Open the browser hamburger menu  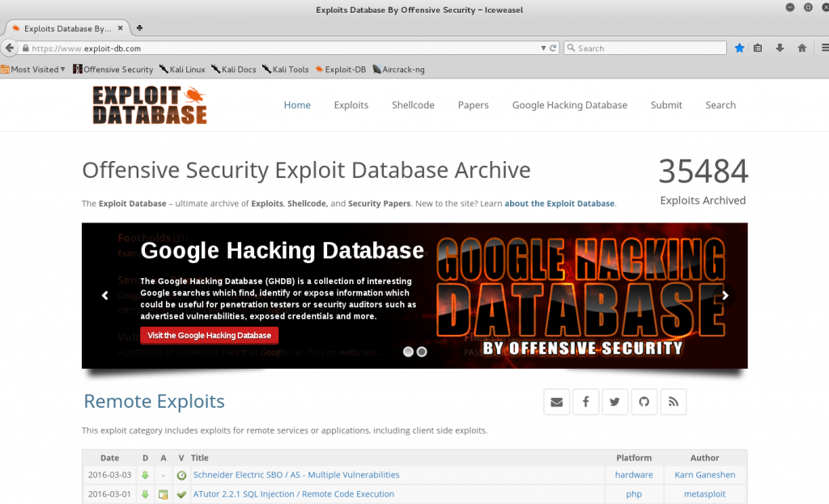click(822, 49)
